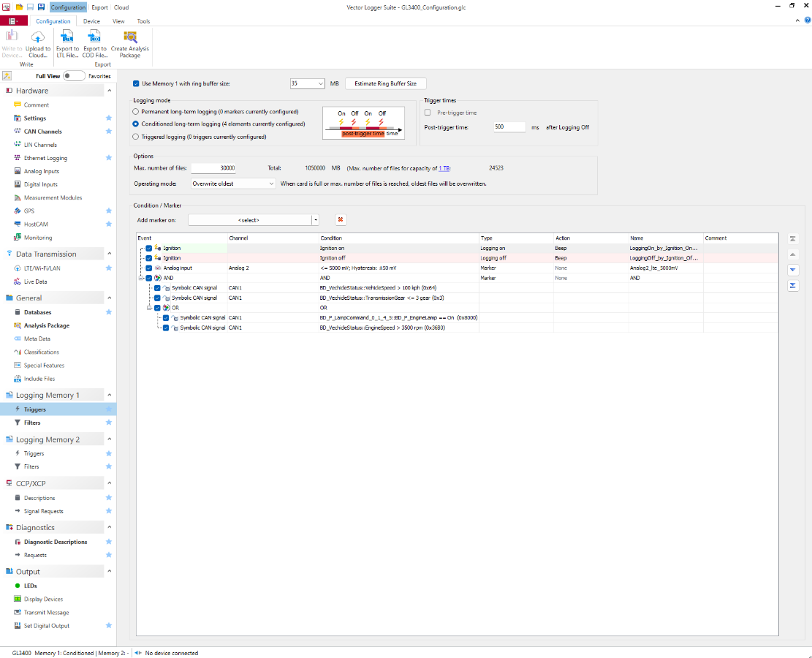Click Cloud in title bar toolbar
Viewport: 812px width, 658px height.
(x=121, y=7)
